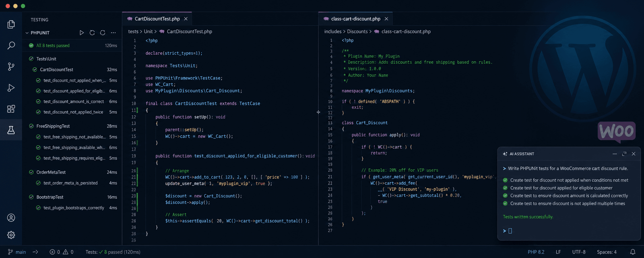Open PHPUNIT more actions ellipsis

pyautogui.click(x=114, y=33)
